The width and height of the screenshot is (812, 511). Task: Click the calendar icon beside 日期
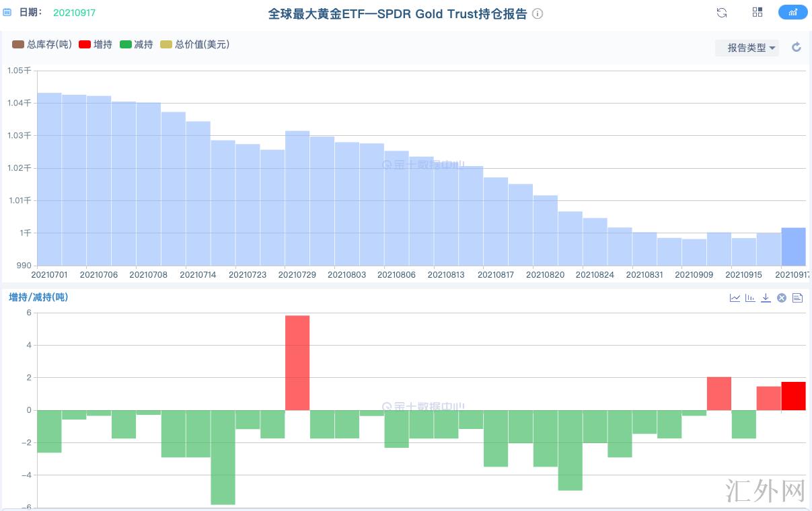[7, 12]
